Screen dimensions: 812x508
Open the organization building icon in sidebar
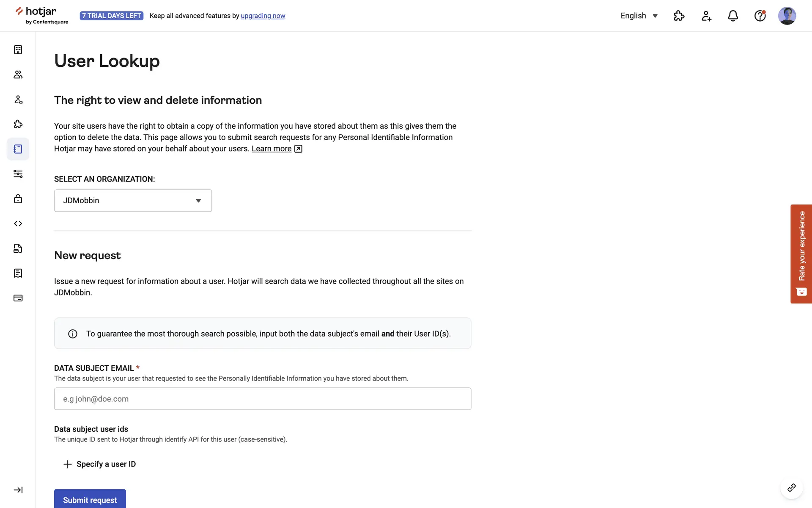coord(18,50)
